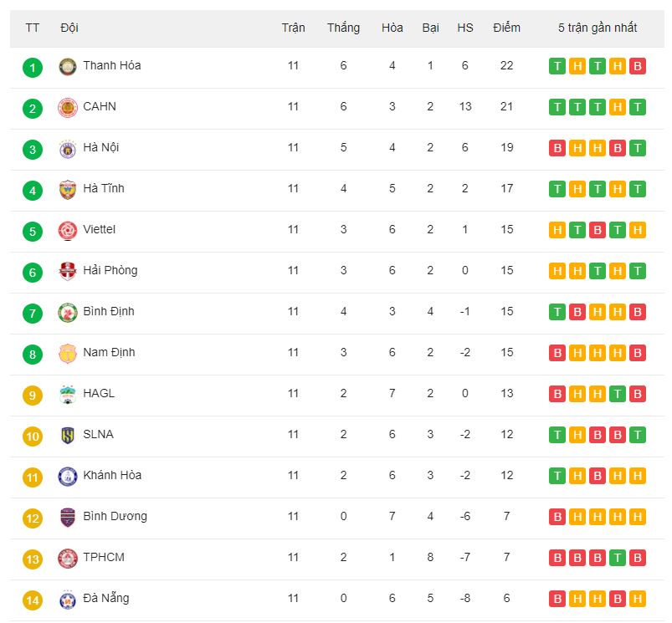The height and width of the screenshot is (623, 672).
Task: Select the TPHCM team logo
Action: point(67,559)
